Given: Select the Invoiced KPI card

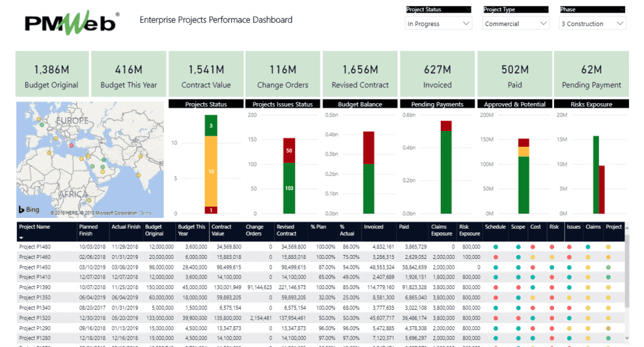Looking at the screenshot, I should pos(438,74).
